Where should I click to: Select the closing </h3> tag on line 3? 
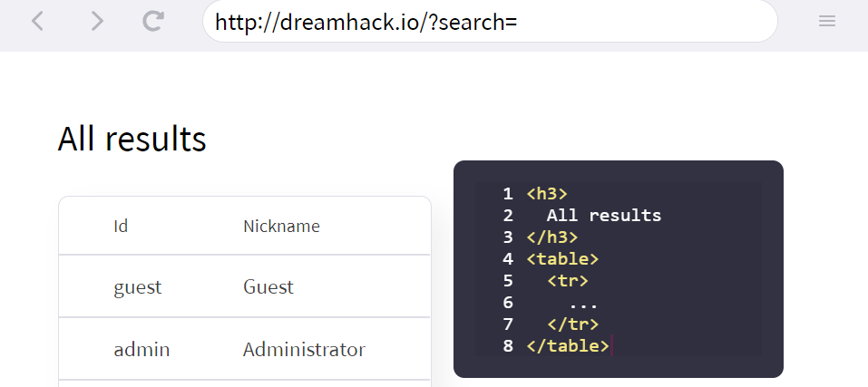pyautogui.click(x=552, y=237)
